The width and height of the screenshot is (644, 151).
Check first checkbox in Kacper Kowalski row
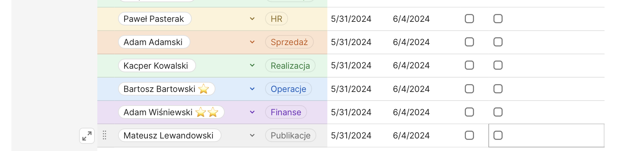tap(469, 65)
